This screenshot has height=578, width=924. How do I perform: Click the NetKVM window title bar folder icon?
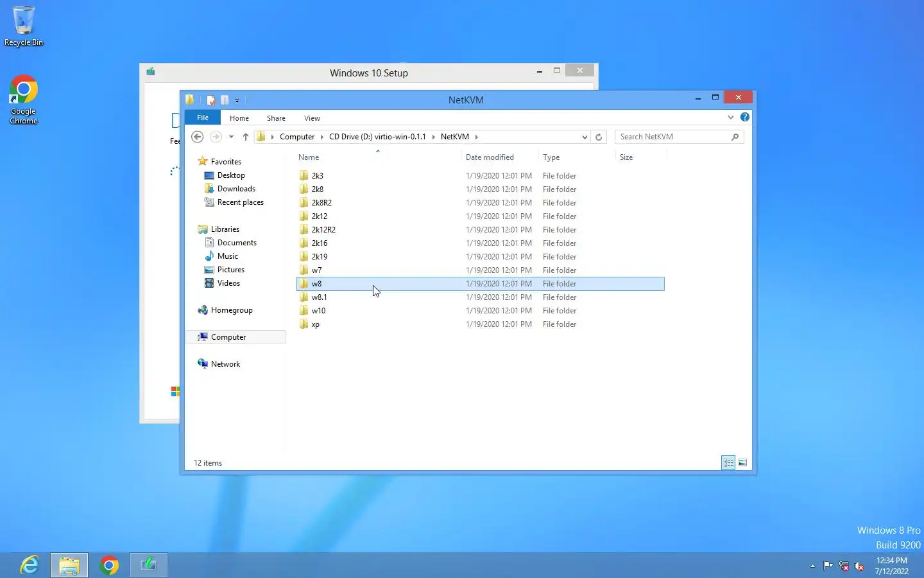[x=190, y=100]
